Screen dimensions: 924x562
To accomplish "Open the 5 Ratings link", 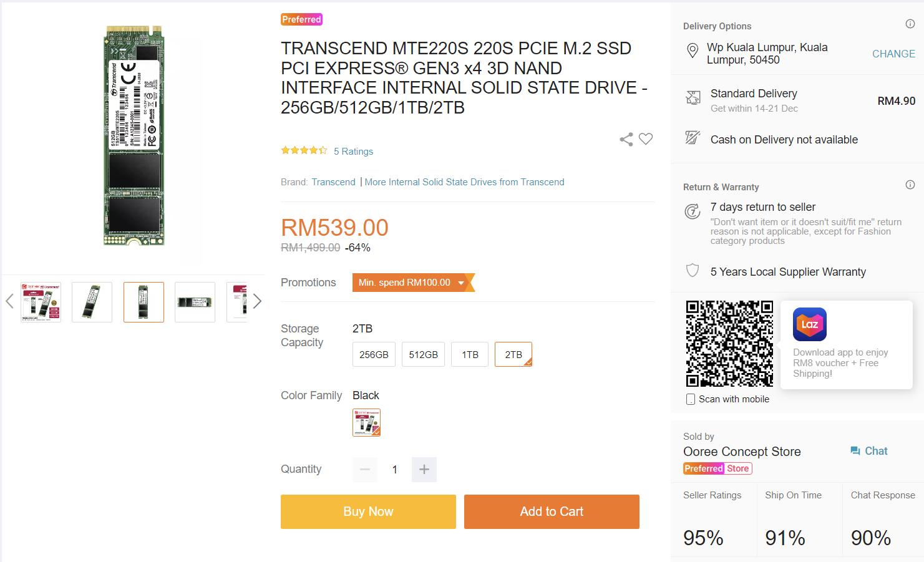I will (x=353, y=152).
